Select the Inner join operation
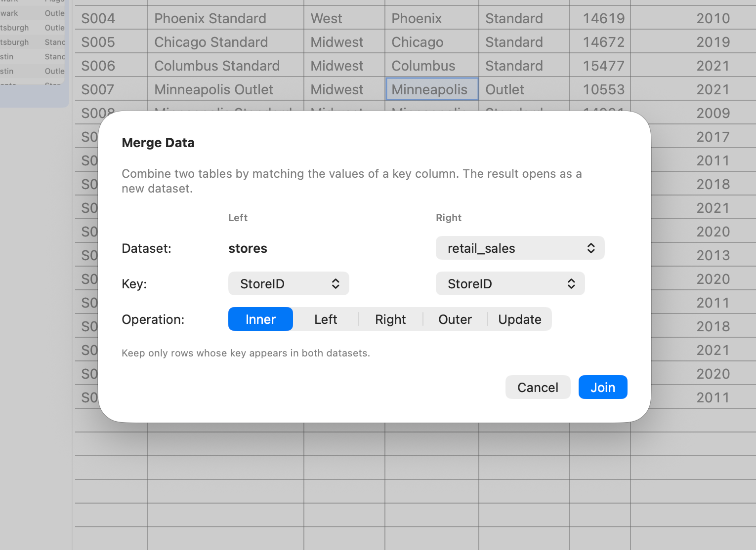This screenshot has width=756, height=550. [x=260, y=319]
